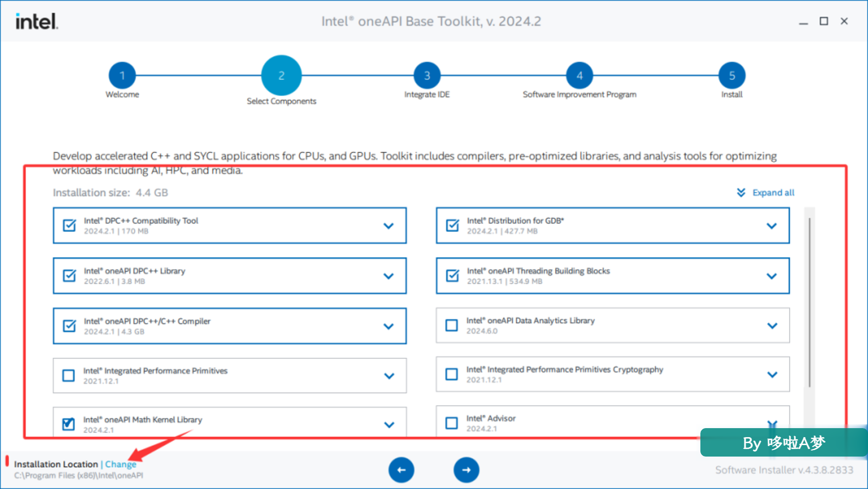Click the 'Installation Location' label
The width and height of the screenshot is (868, 489).
click(56, 464)
